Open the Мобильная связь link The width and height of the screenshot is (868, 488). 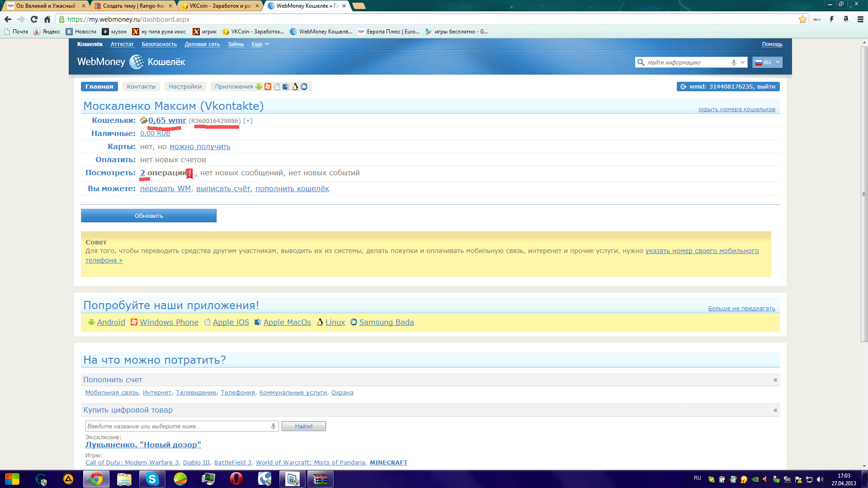coord(112,393)
